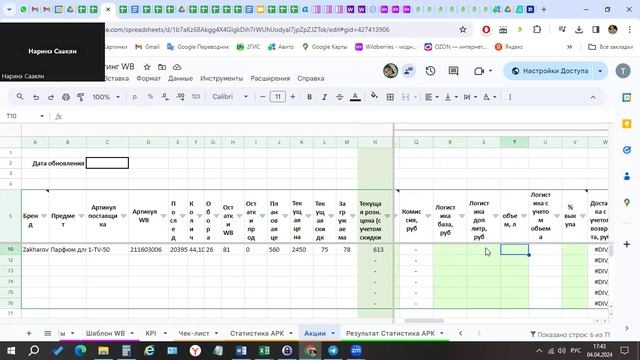The height and width of the screenshot is (360, 640).
Task: Open the text color picker
Action: pos(355,97)
